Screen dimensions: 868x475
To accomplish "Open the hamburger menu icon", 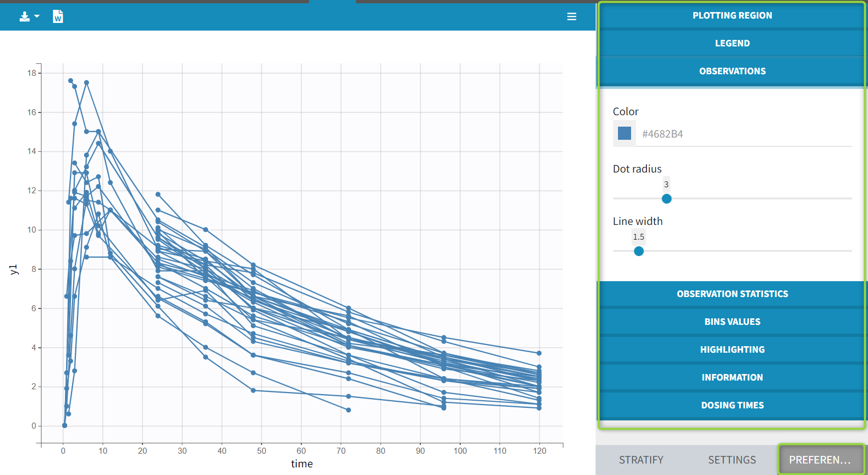I will (572, 17).
